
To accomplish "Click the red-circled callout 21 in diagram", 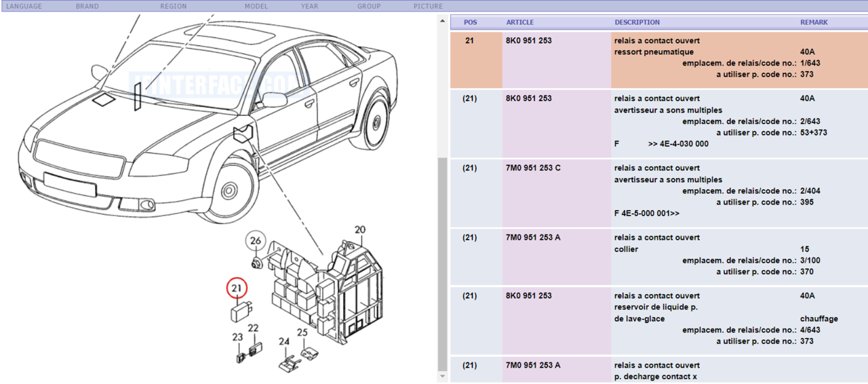I will click(x=236, y=289).
